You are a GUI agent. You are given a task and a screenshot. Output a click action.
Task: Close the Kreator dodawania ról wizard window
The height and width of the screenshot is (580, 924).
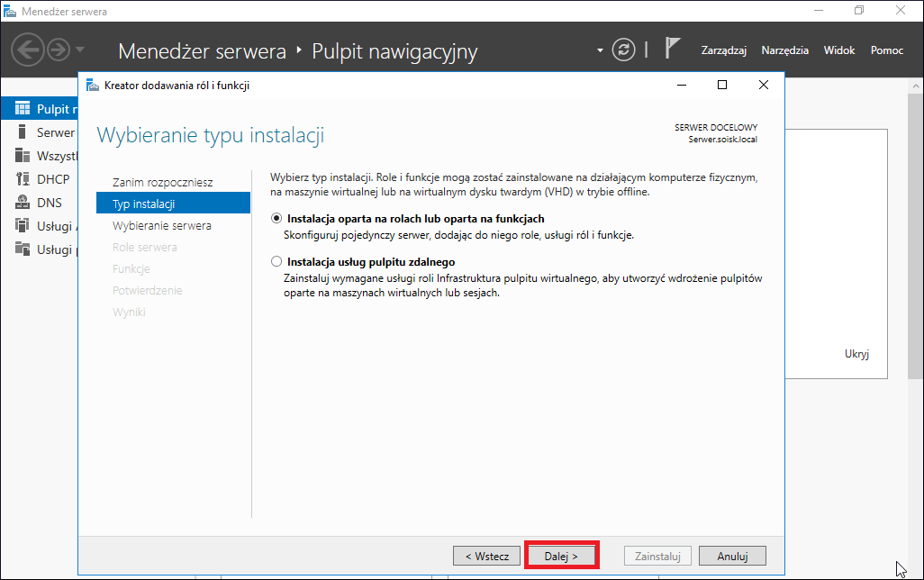(x=763, y=85)
